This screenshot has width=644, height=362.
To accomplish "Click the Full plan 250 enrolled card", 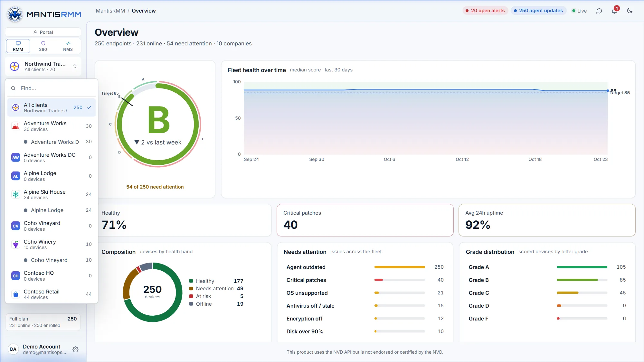I will (x=43, y=322).
